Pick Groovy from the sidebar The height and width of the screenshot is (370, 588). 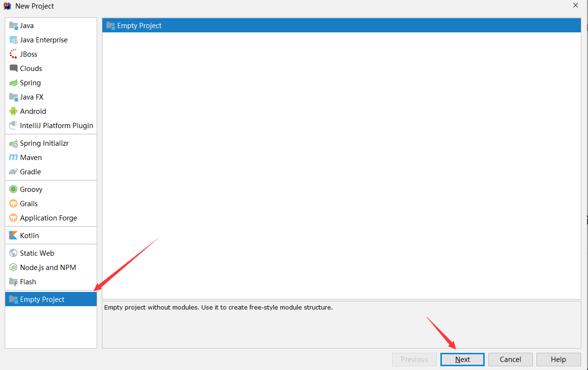point(51,190)
